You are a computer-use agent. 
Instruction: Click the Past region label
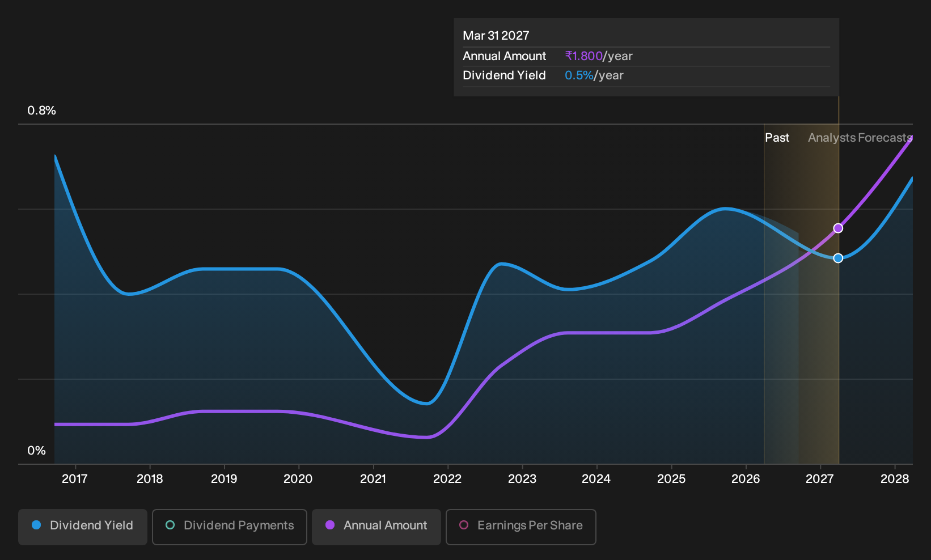coord(777,138)
